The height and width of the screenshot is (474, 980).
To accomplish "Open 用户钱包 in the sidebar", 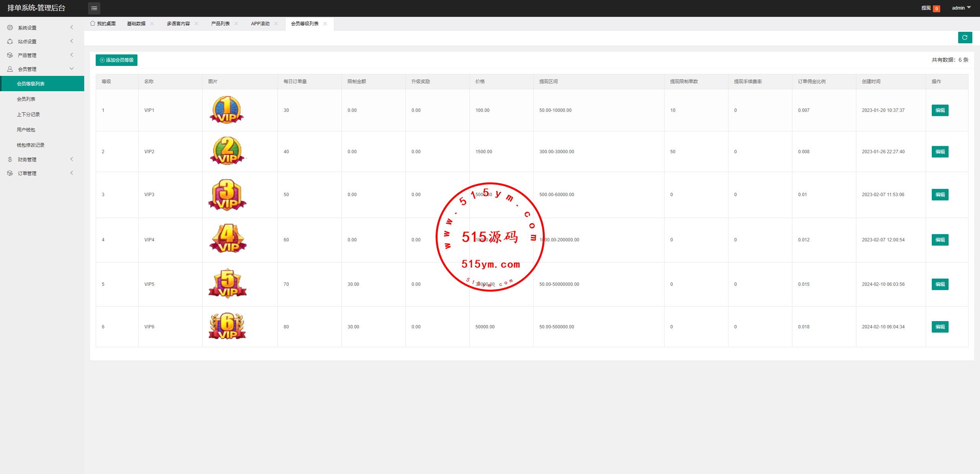I will [26, 130].
